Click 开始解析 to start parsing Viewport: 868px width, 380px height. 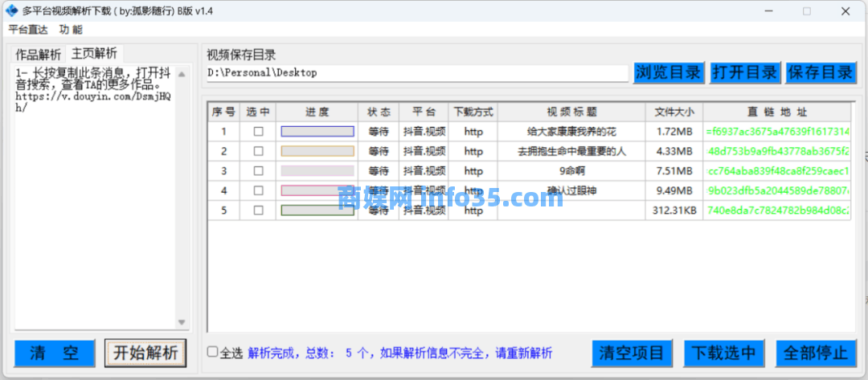145,352
